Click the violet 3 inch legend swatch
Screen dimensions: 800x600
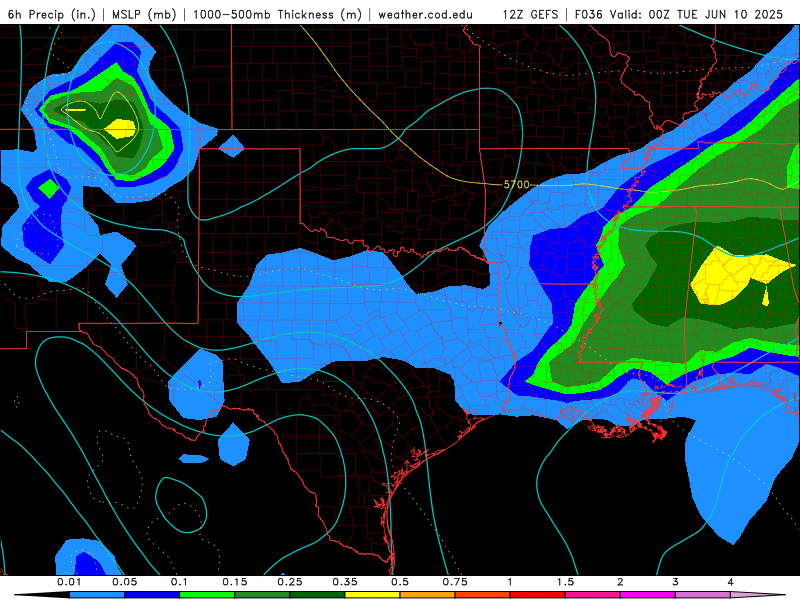click(703, 595)
